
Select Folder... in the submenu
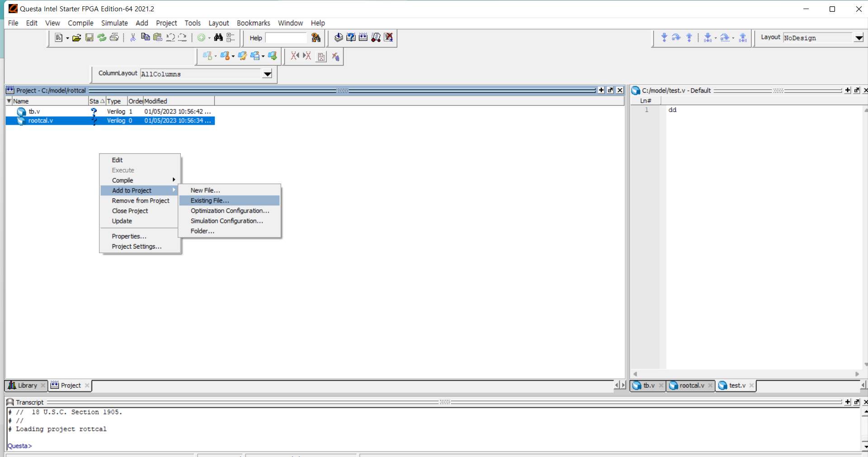coord(229,231)
